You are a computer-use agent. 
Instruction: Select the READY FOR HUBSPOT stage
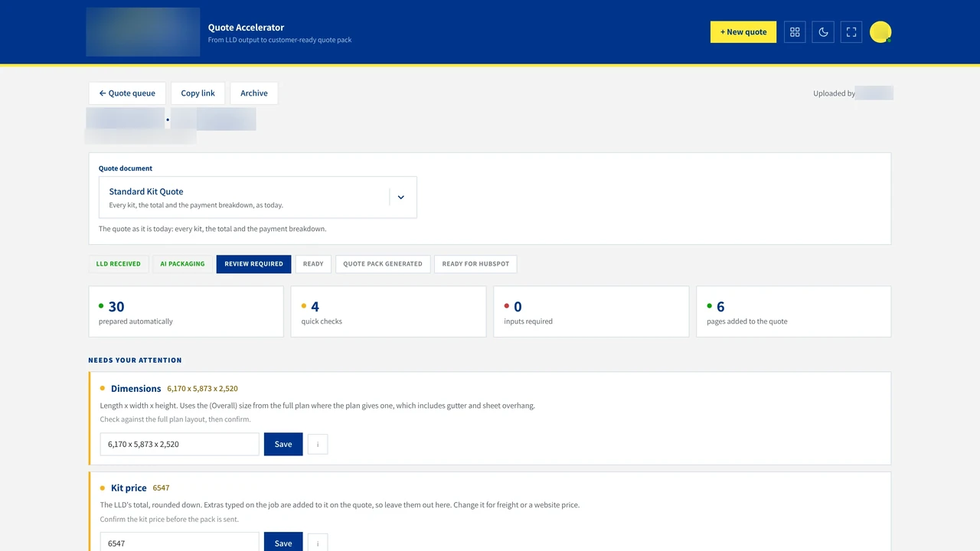click(475, 264)
